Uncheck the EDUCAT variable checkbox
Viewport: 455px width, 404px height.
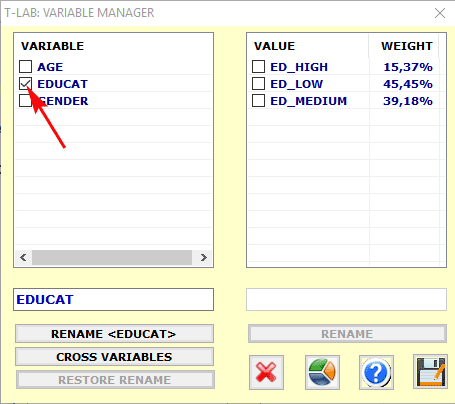click(x=25, y=84)
